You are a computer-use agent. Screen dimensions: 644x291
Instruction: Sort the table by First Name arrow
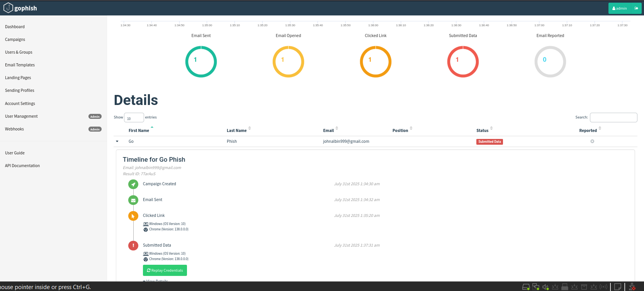coord(152,127)
